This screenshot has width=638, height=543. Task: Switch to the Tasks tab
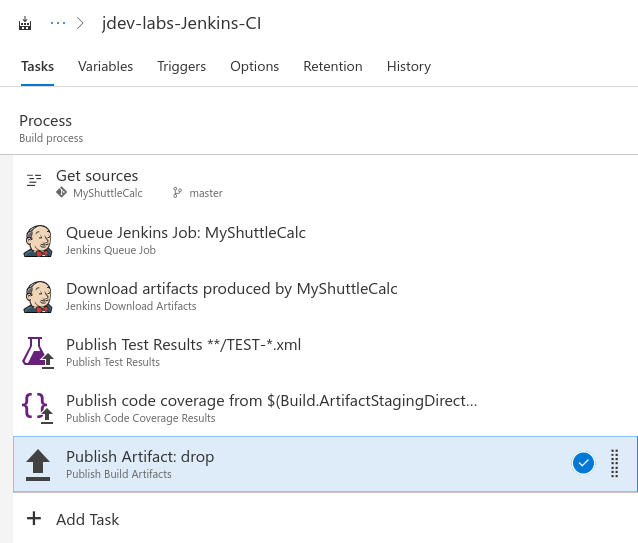point(37,66)
